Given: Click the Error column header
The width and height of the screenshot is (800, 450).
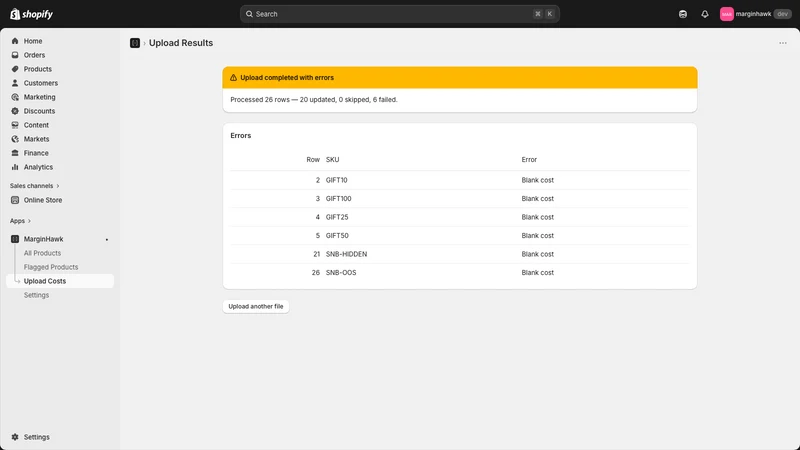Looking at the screenshot, I should click(x=529, y=160).
